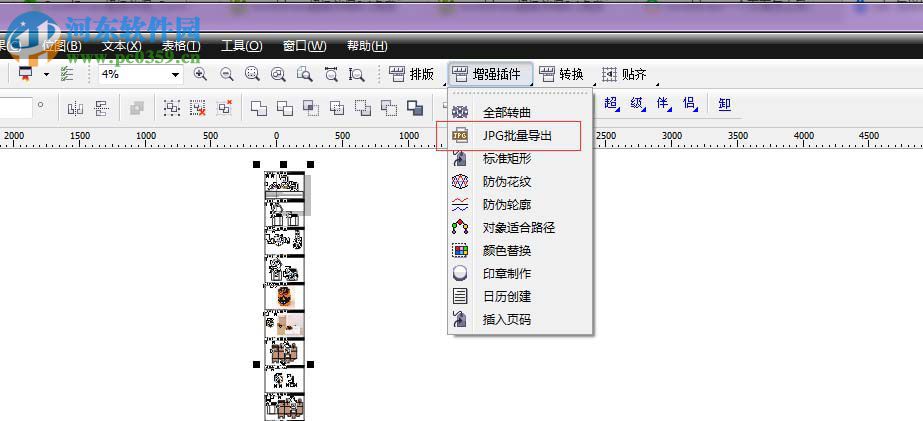Viewport: 923px width, 421px height.
Task: Create boundary around selected objects
Action: (x=415, y=108)
